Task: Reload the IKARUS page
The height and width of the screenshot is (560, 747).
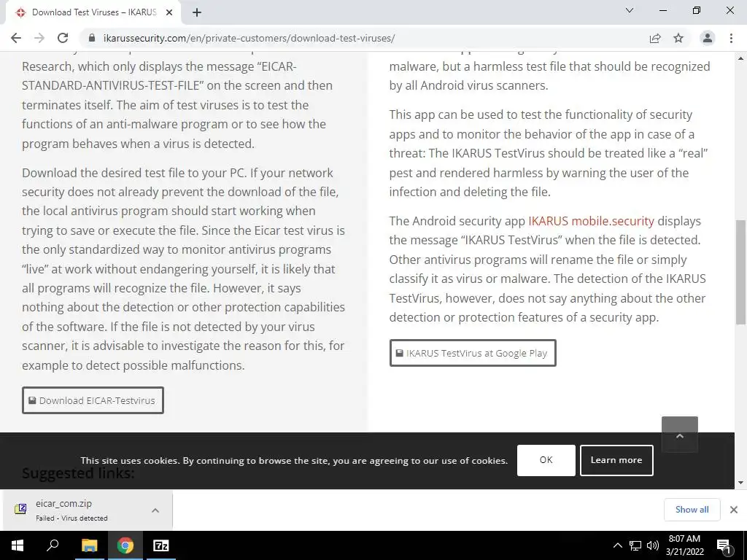Action: pyautogui.click(x=63, y=38)
